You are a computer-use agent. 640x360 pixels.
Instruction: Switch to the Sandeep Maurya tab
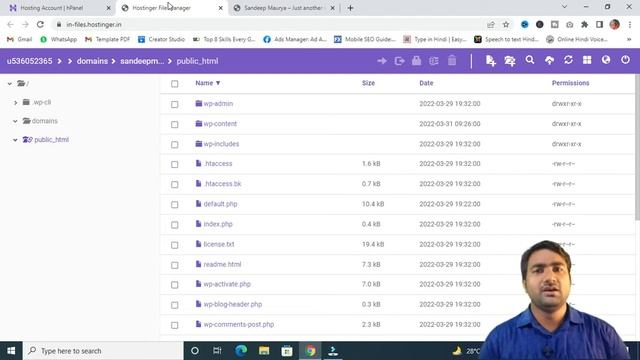tap(284, 8)
